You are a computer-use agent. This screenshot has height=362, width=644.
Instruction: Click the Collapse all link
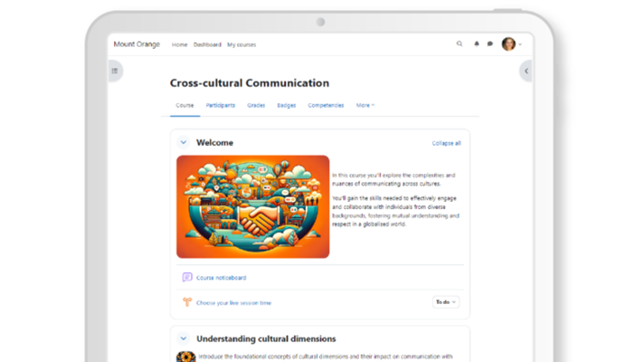[x=447, y=143]
